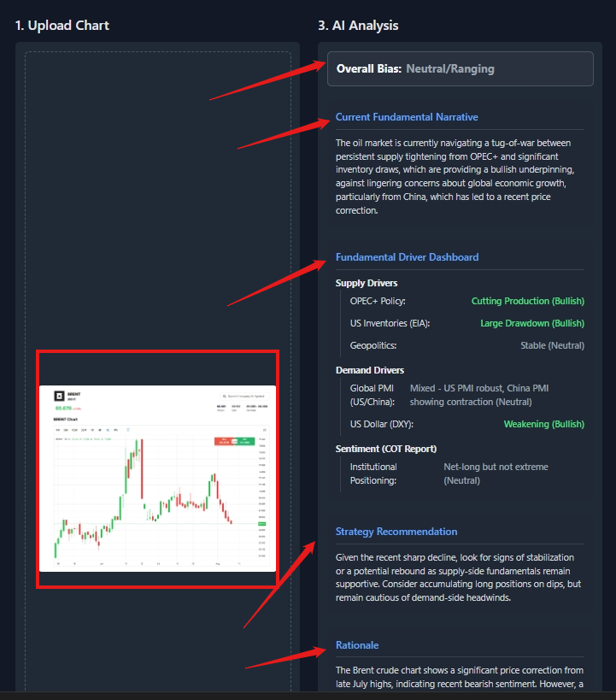Click the red sell price box on chart
The height and width of the screenshot is (700, 616).
point(224,442)
